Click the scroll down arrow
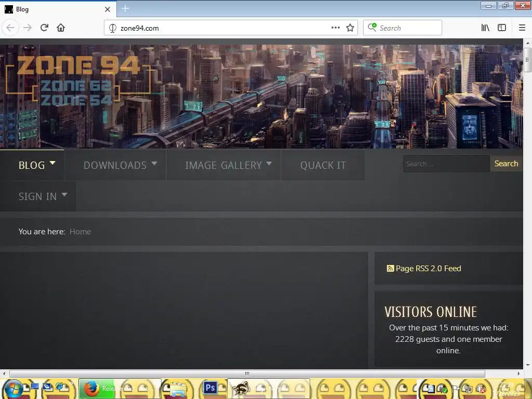The image size is (532, 399). pos(527,365)
